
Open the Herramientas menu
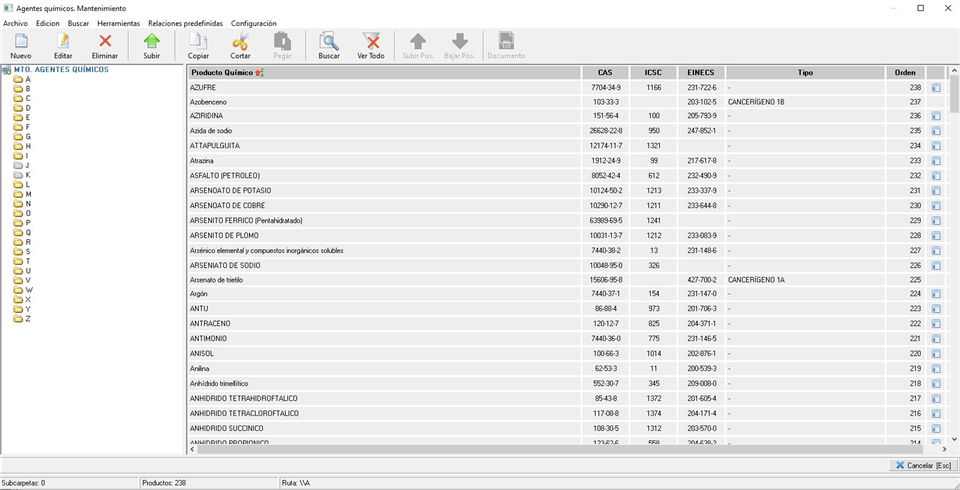point(118,23)
